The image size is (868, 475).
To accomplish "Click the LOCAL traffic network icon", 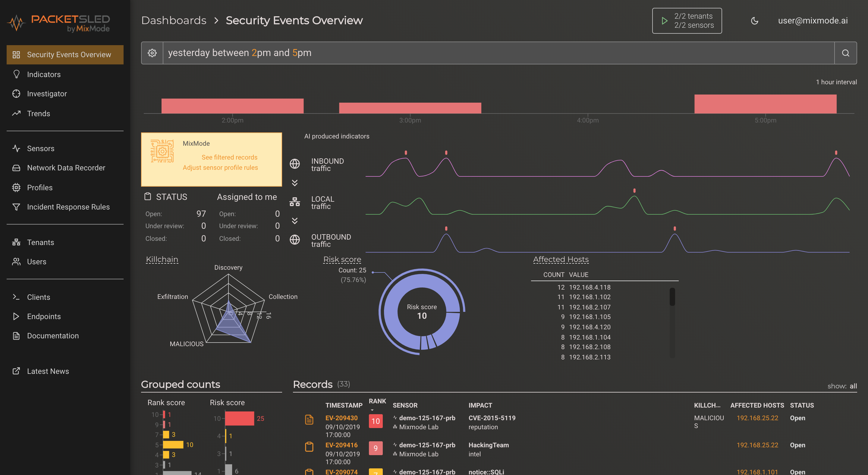I will point(294,202).
